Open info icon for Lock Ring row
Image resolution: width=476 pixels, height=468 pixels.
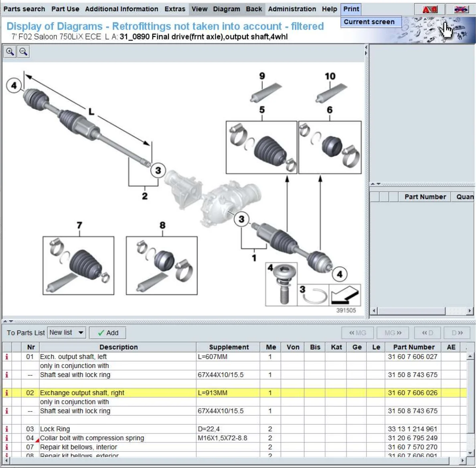[x=7, y=429]
